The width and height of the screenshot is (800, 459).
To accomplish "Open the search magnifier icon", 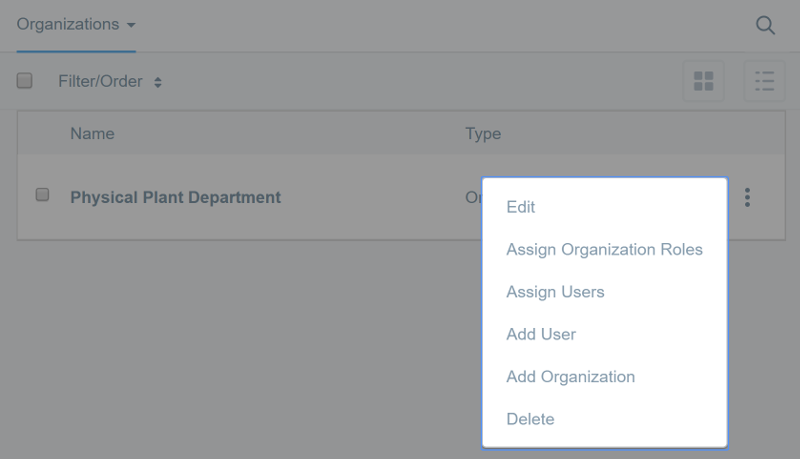I will tap(765, 25).
